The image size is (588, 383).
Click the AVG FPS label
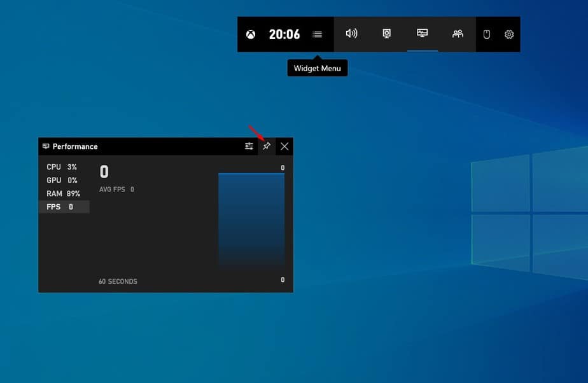pos(112,189)
